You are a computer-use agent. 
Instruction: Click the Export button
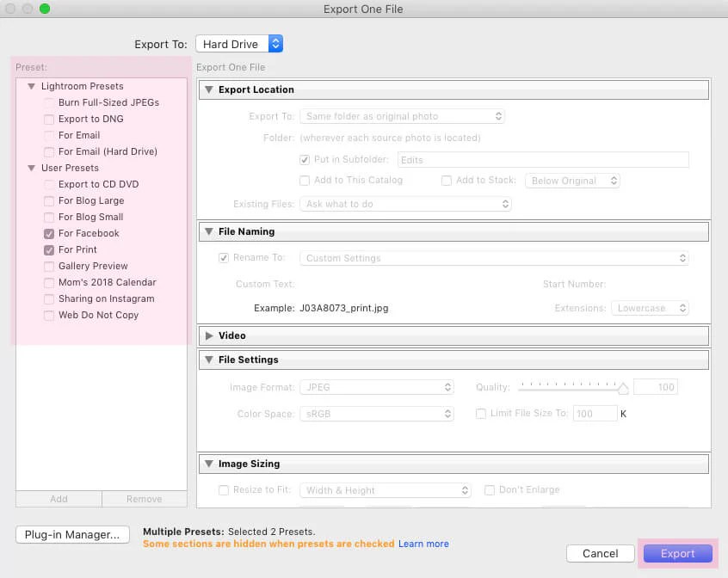678,554
